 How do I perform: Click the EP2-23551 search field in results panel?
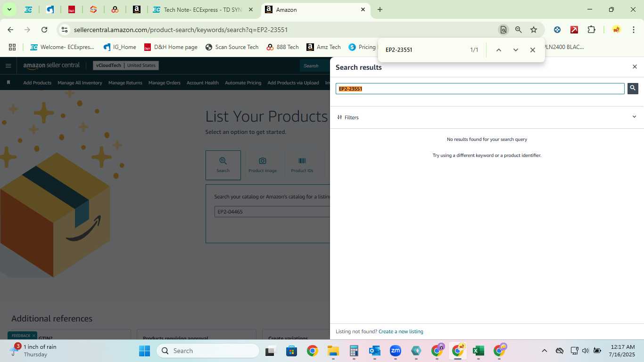click(480, 89)
